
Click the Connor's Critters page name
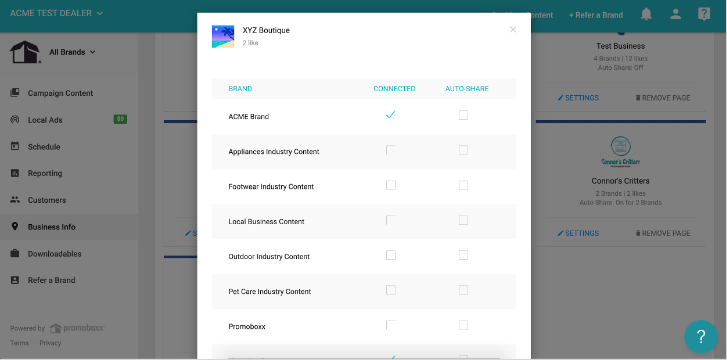tap(620, 181)
